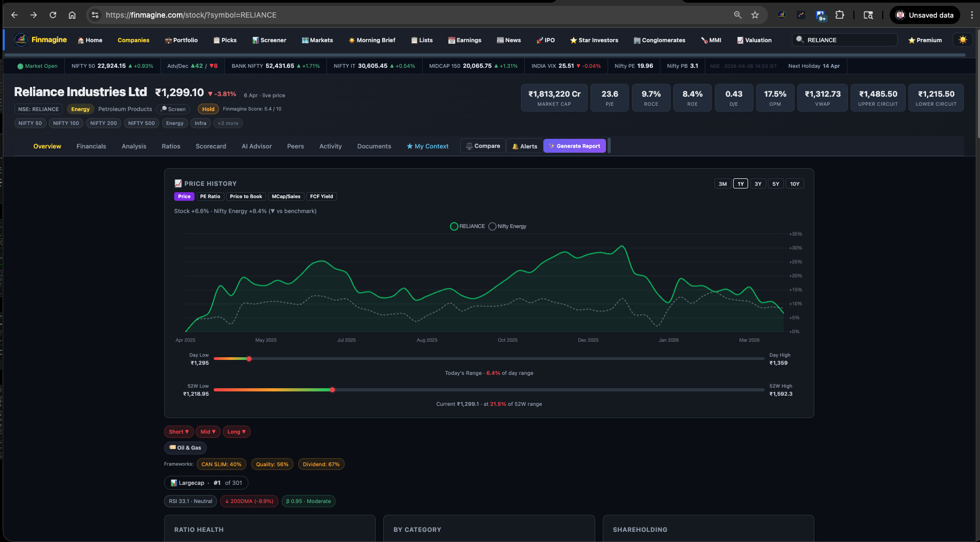Expand the Long outlook dropdown

[x=236, y=431]
